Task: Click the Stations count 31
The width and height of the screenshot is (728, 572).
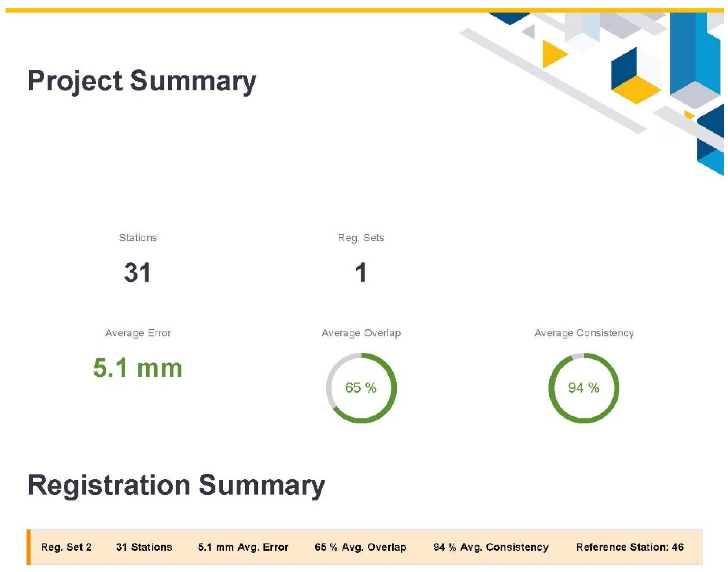Action: coord(137,273)
